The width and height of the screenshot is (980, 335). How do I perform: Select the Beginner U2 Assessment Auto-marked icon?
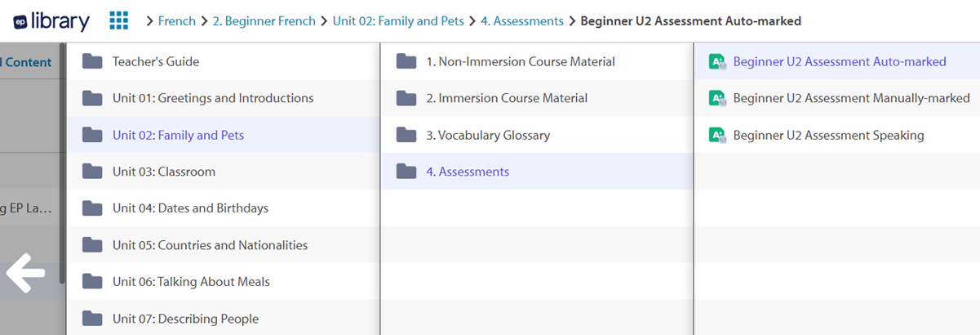point(717,61)
